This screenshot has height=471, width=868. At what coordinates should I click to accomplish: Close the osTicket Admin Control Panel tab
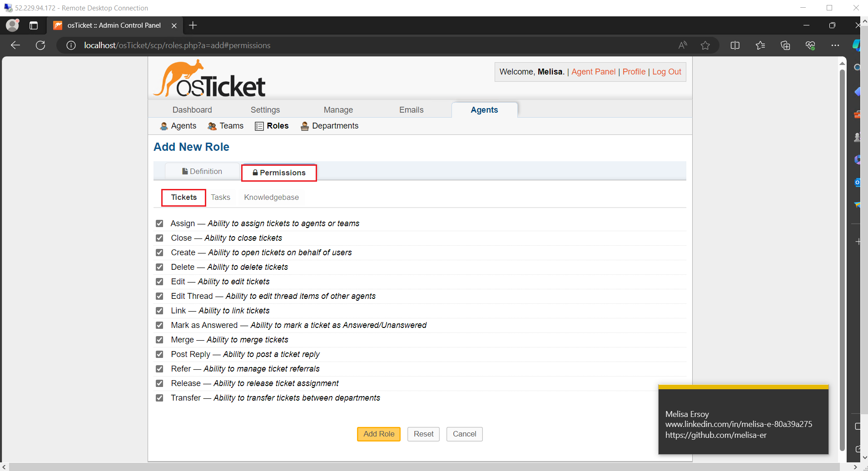[174, 25]
